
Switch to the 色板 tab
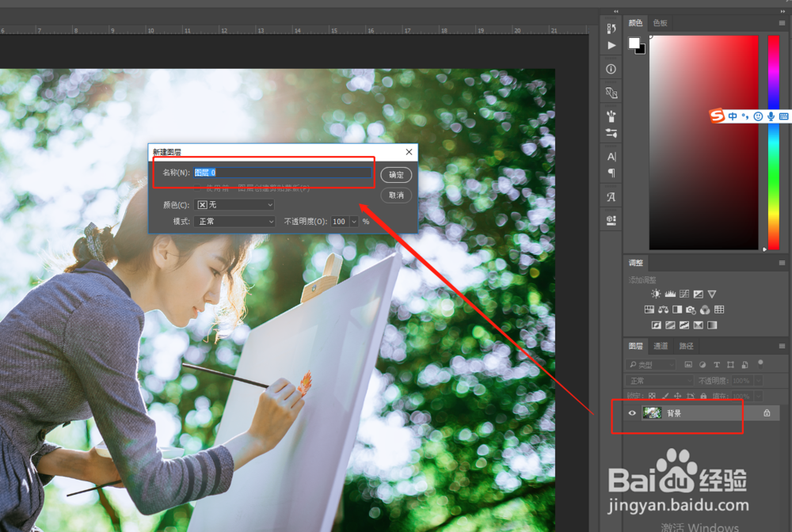coord(661,23)
